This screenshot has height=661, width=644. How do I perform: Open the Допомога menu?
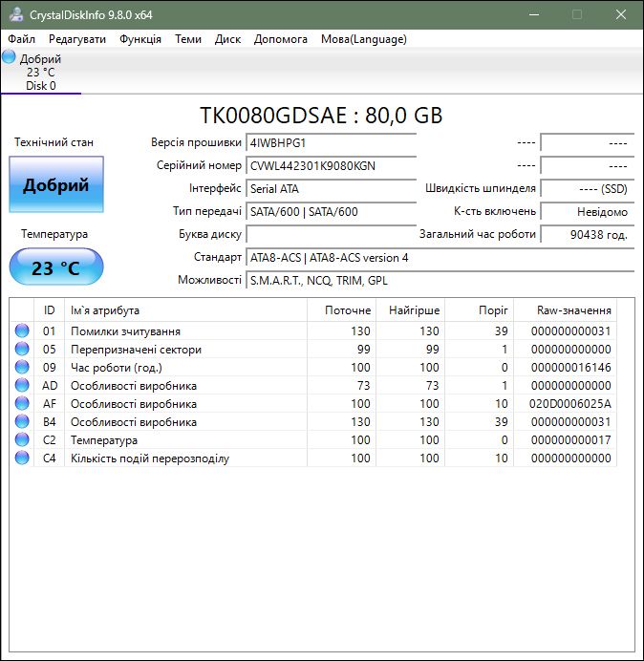point(281,39)
